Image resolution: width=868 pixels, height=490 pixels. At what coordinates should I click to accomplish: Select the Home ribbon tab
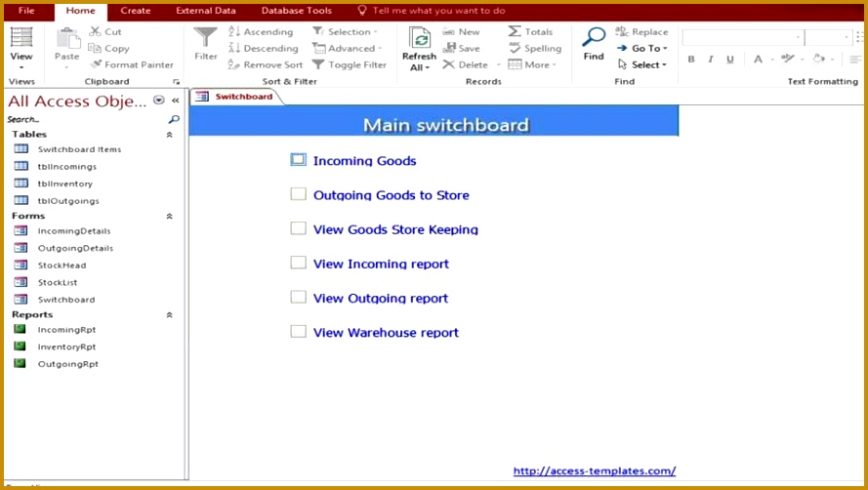point(80,11)
